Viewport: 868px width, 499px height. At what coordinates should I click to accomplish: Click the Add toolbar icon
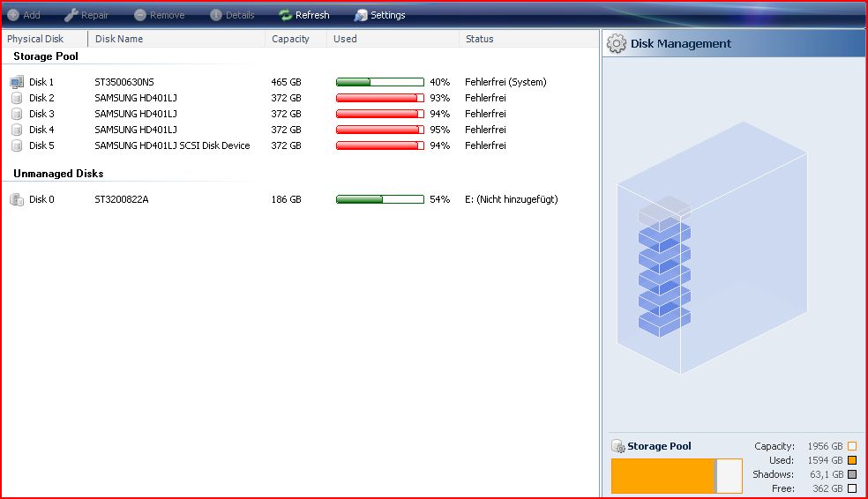pyautogui.click(x=13, y=15)
